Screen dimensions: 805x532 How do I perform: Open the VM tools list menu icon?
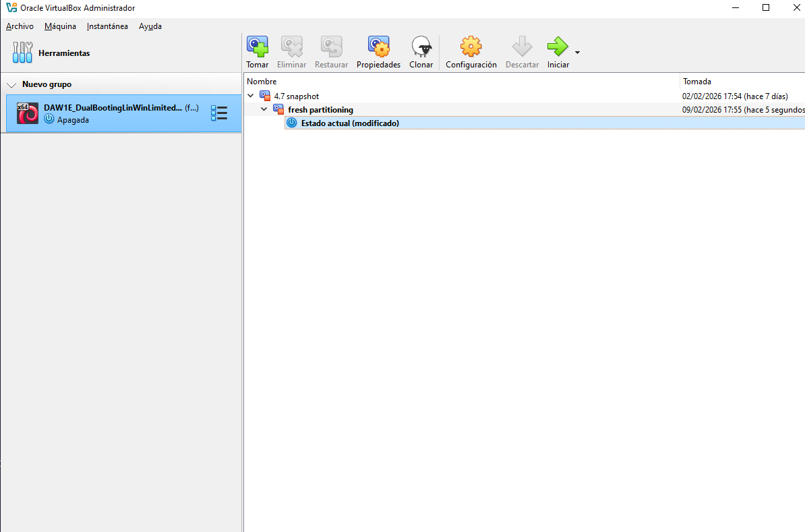(x=219, y=113)
